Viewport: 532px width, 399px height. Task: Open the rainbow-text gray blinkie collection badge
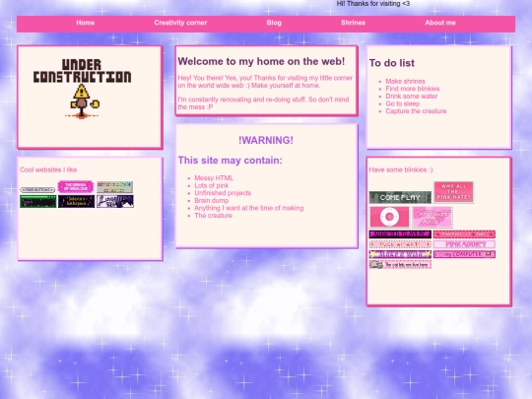(114, 187)
